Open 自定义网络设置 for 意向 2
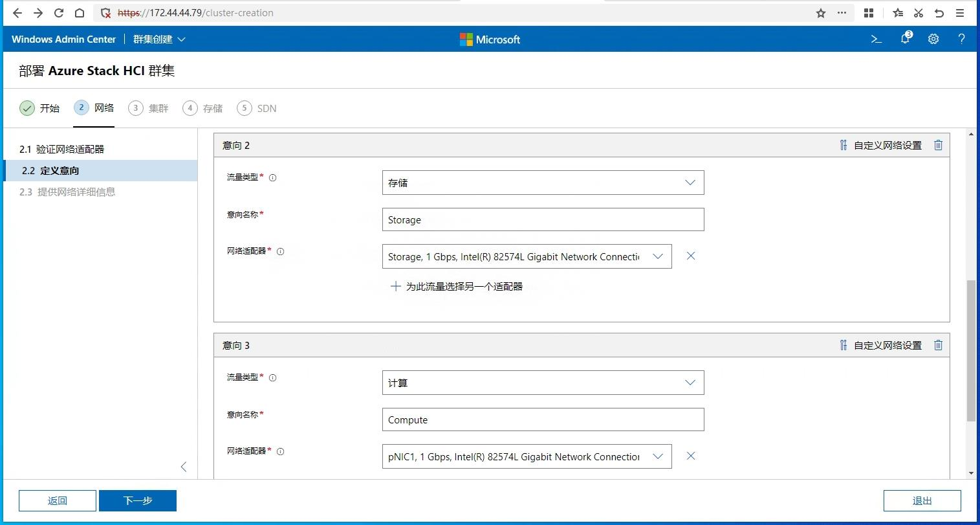Screen dimensions: 980x525 point(880,145)
